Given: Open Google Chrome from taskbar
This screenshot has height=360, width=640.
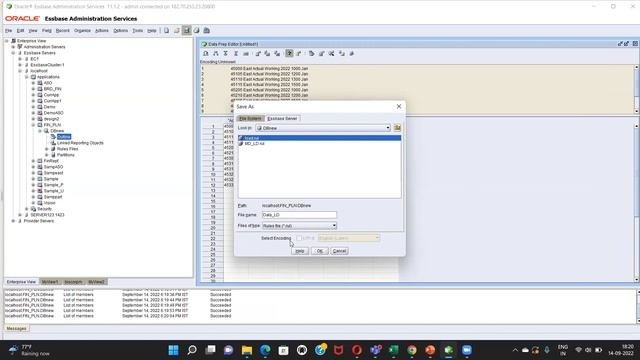Looking at the screenshot, I should point(412,350).
